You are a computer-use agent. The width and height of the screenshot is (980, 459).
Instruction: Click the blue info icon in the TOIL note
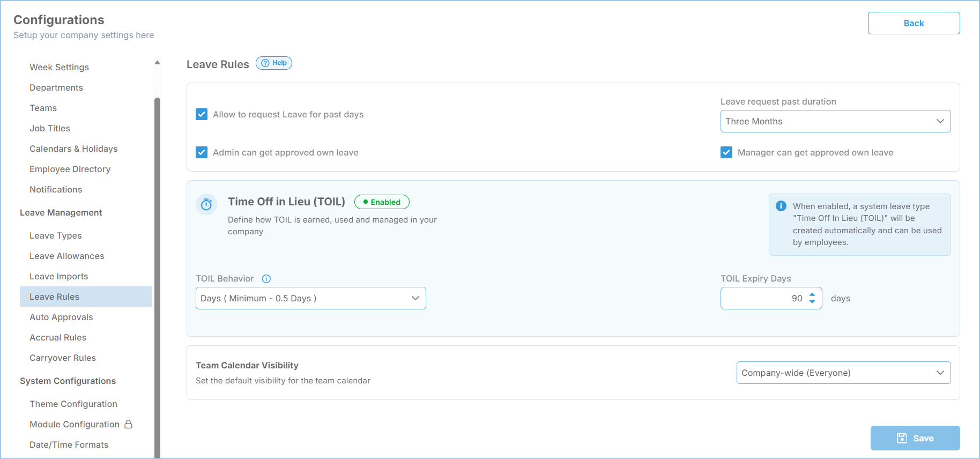click(x=781, y=206)
